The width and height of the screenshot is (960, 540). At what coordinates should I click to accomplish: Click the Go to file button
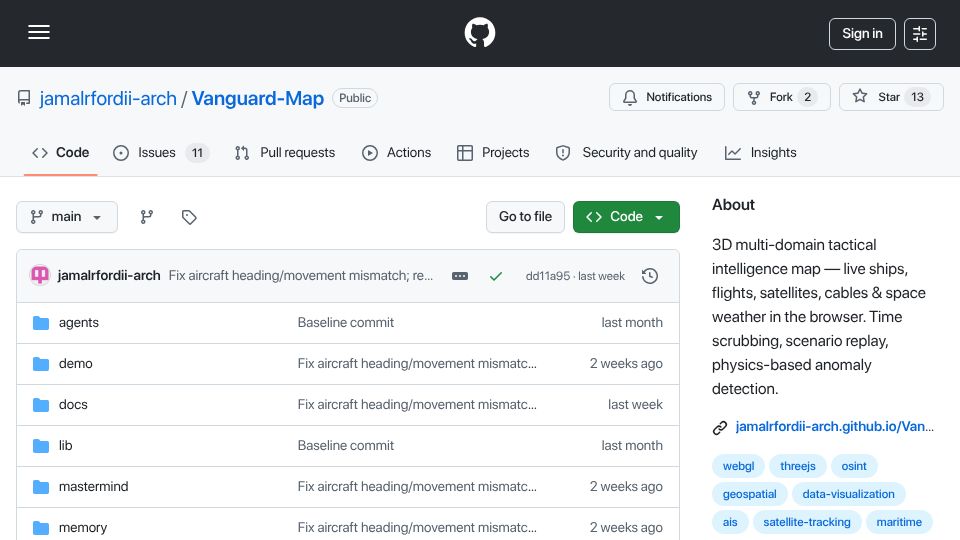pyautogui.click(x=525, y=217)
